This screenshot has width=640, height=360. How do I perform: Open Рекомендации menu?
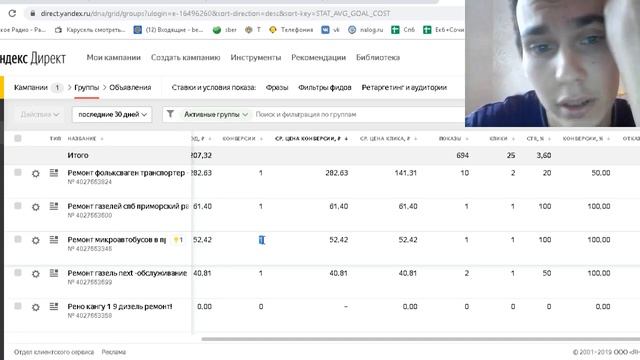(x=318, y=58)
